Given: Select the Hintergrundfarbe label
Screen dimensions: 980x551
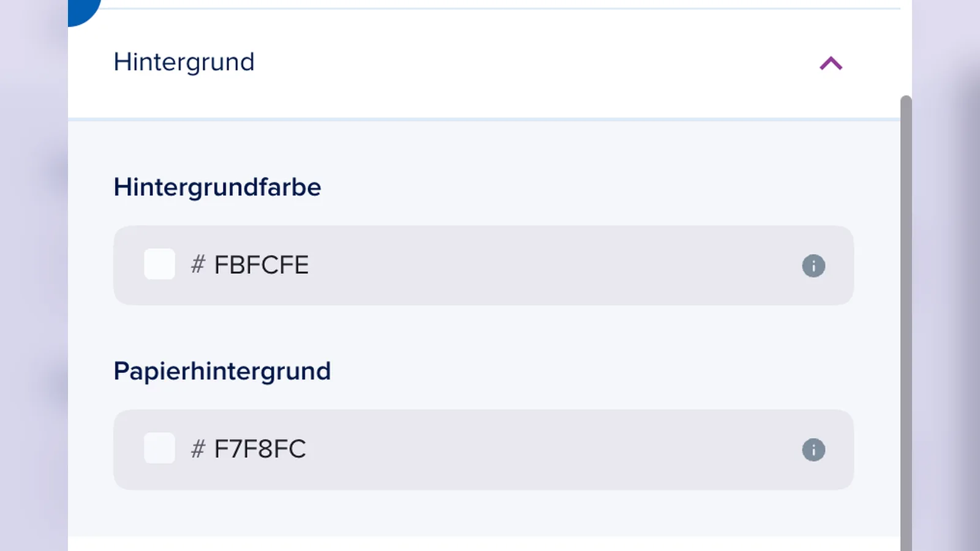Looking at the screenshot, I should (x=217, y=187).
